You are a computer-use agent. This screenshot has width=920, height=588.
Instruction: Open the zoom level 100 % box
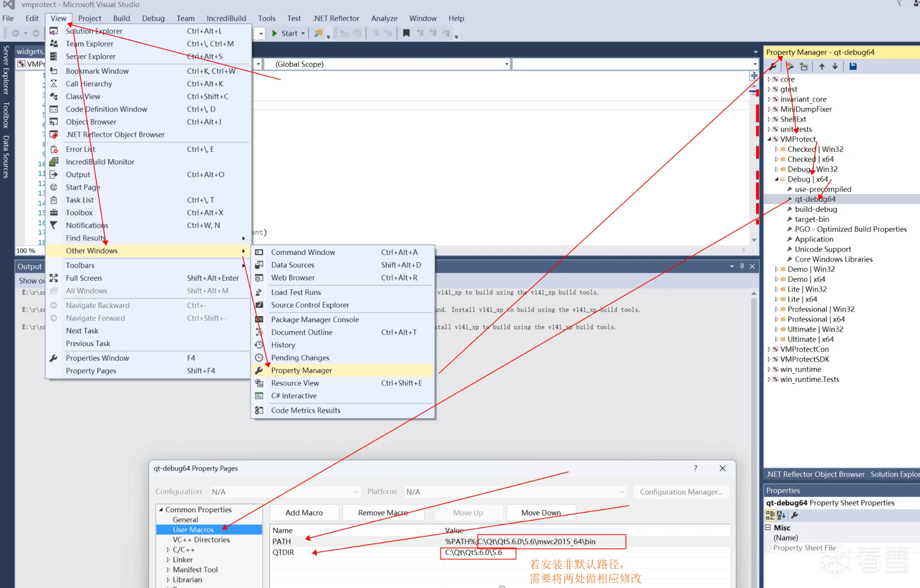tap(30, 251)
